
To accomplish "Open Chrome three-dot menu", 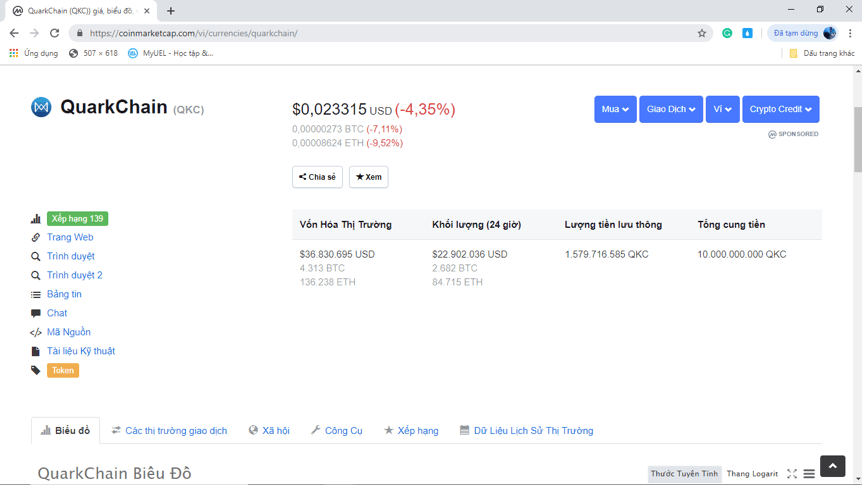I will (x=850, y=33).
